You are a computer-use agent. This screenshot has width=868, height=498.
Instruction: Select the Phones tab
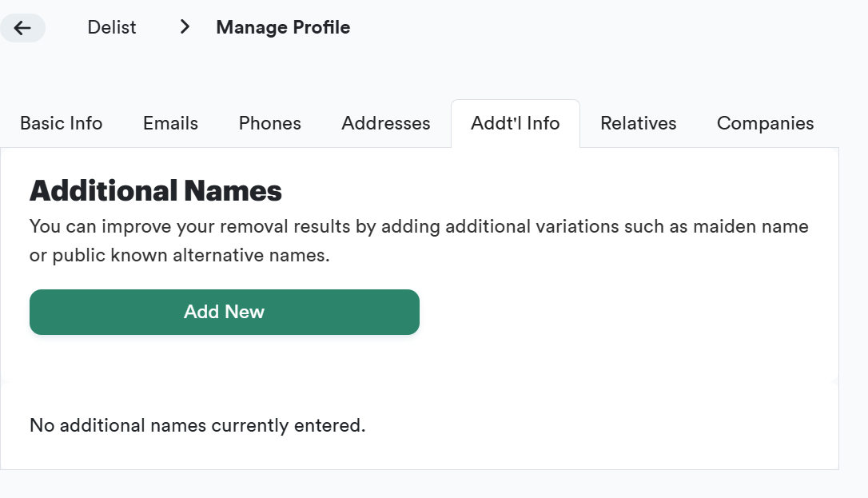click(x=270, y=123)
